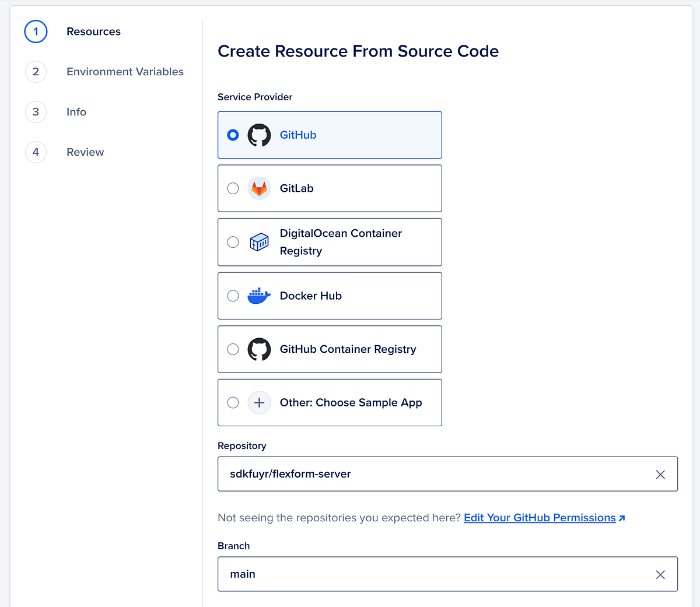Click the step 1 Resources circle icon

[36, 31]
